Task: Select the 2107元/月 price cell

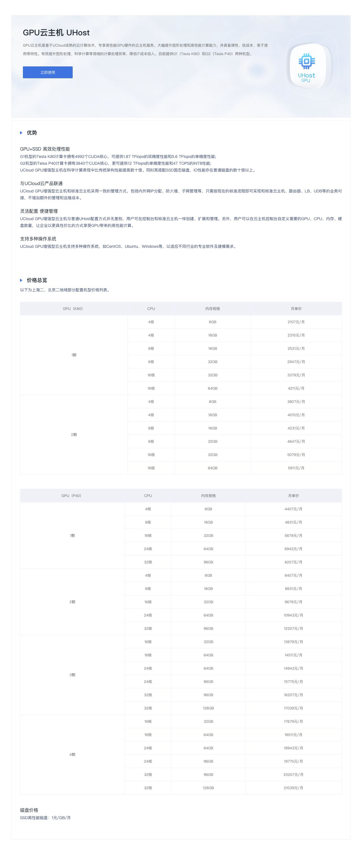Action: click(296, 322)
